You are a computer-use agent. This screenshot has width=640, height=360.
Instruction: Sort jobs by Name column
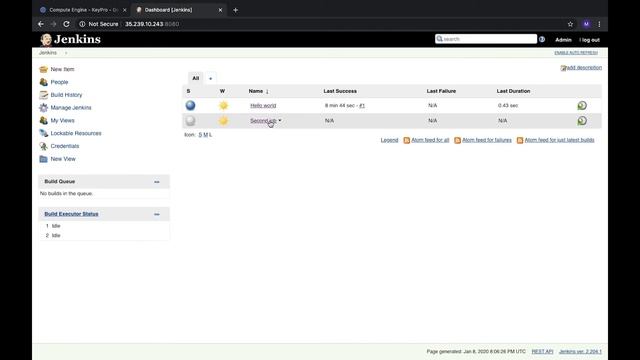click(258, 91)
